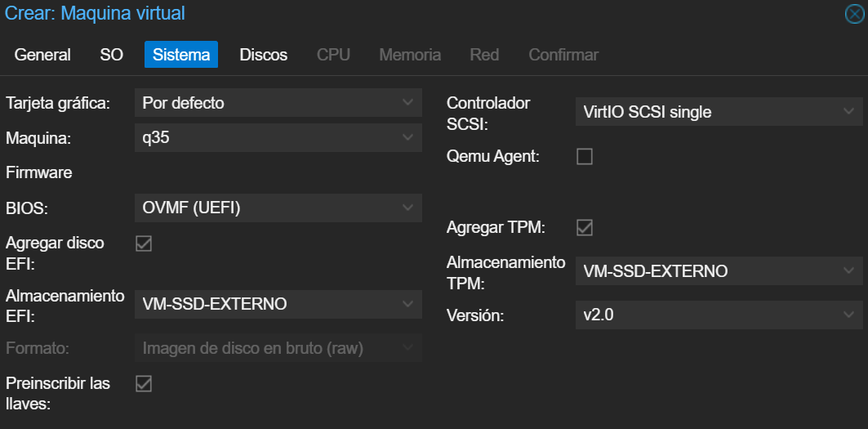Select the Sistema tab

pyautogui.click(x=181, y=55)
